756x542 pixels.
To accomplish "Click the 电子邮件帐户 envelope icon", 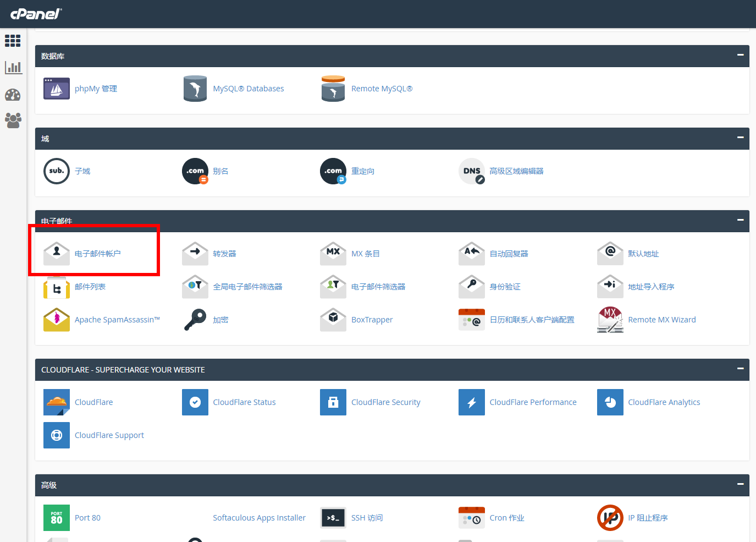I will 57,254.
